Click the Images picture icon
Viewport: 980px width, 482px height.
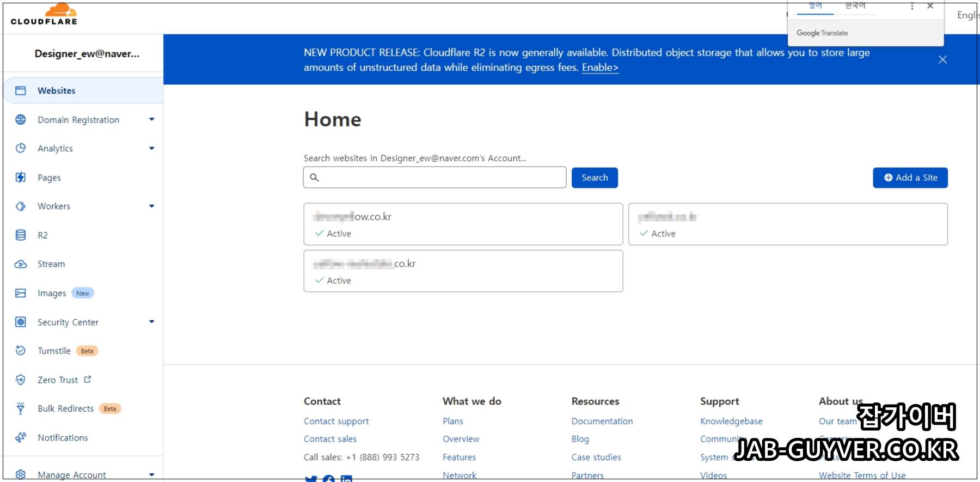21,293
